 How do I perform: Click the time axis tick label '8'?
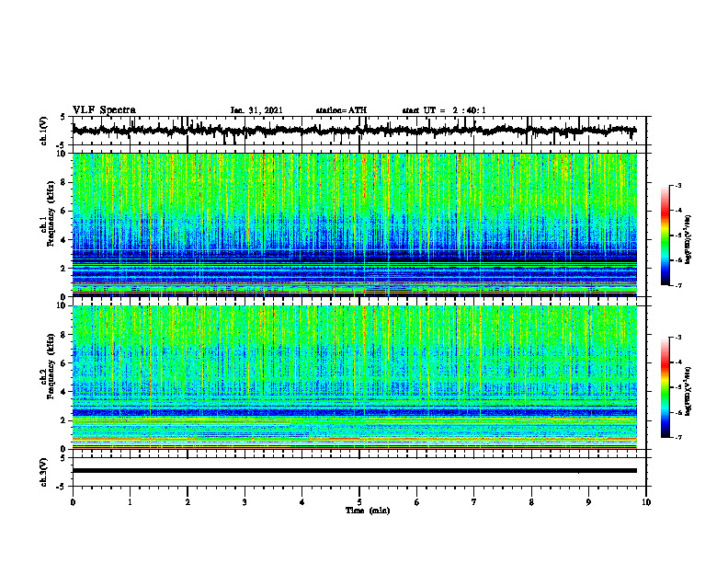531,502
